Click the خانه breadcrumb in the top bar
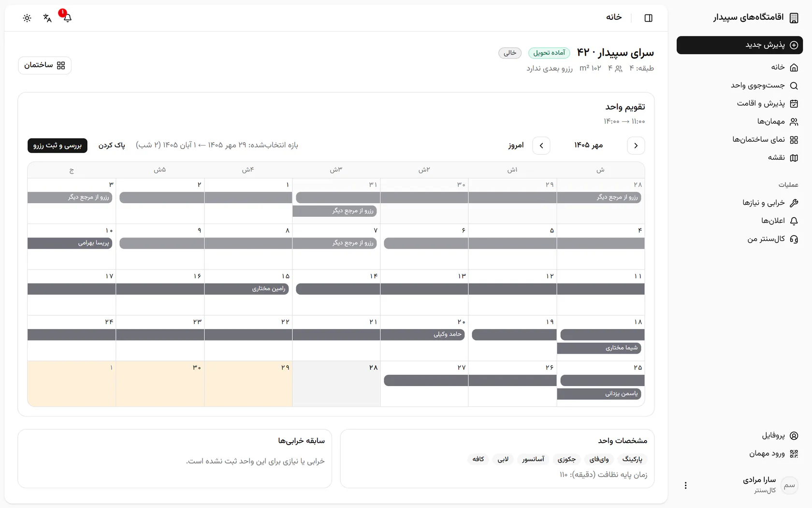812x508 pixels. point(614,17)
